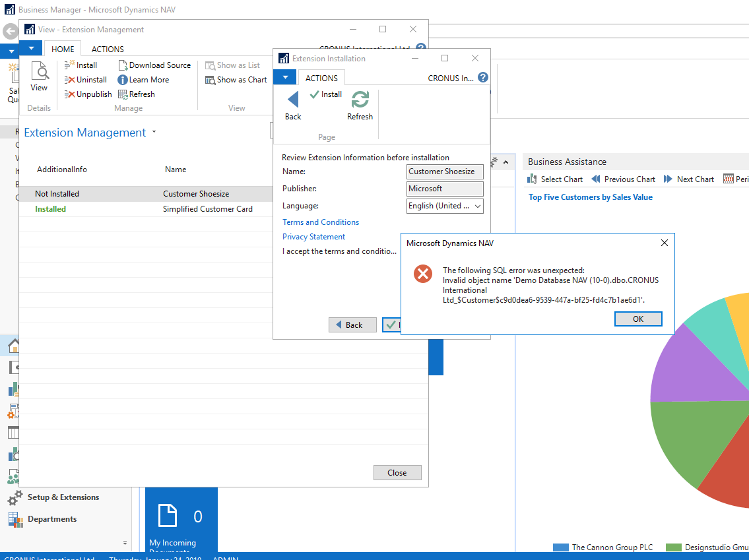
Task: Click Refresh in the Extension Management Manage group
Action: pyautogui.click(x=137, y=94)
